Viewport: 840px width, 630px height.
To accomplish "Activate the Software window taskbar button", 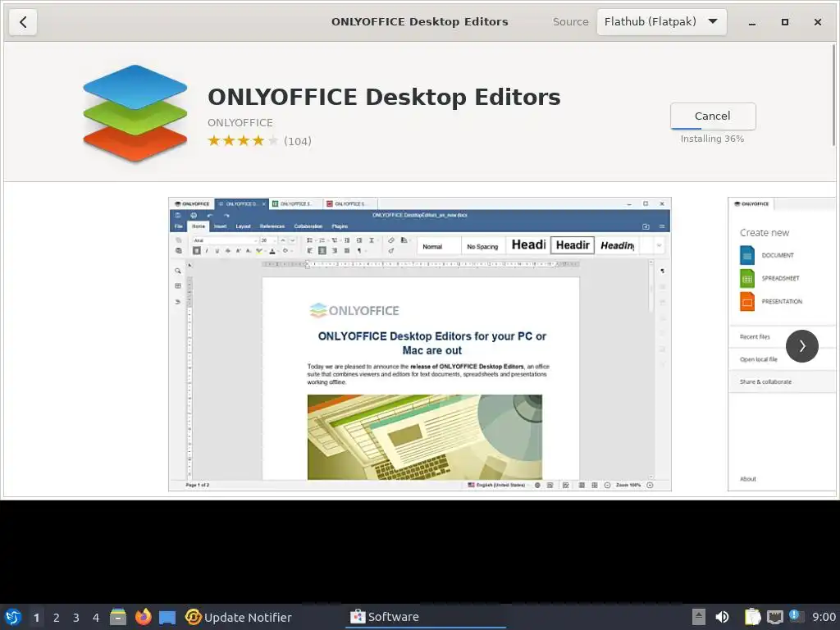I will coord(426,617).
